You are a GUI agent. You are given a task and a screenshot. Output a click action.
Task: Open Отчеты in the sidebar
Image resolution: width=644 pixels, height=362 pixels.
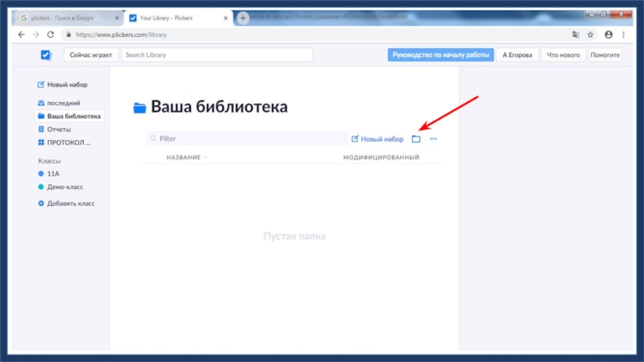pos(59,129)
